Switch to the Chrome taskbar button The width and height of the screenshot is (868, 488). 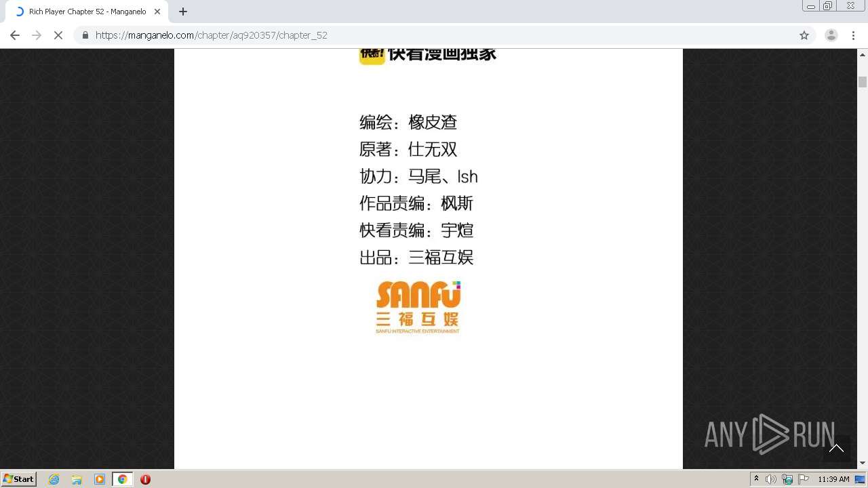[x=122, y=479]
